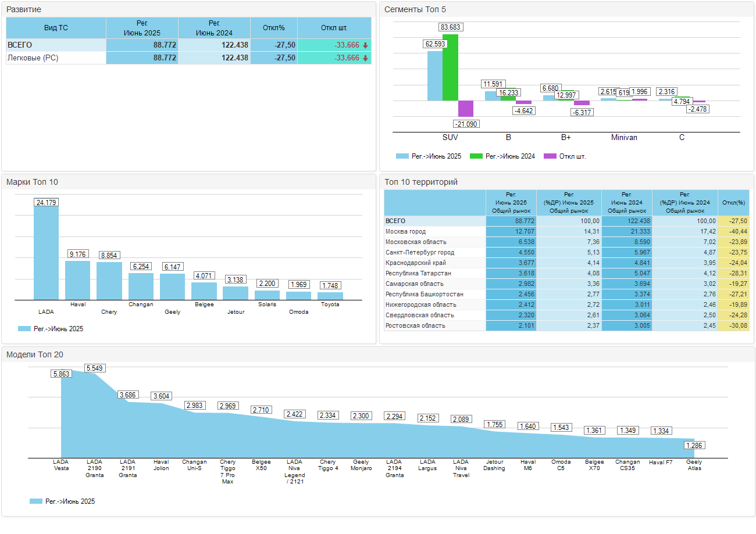The image size is (756, 534).
Task: Click the Сегменты Топ 5 panel title
Action: 415,9
